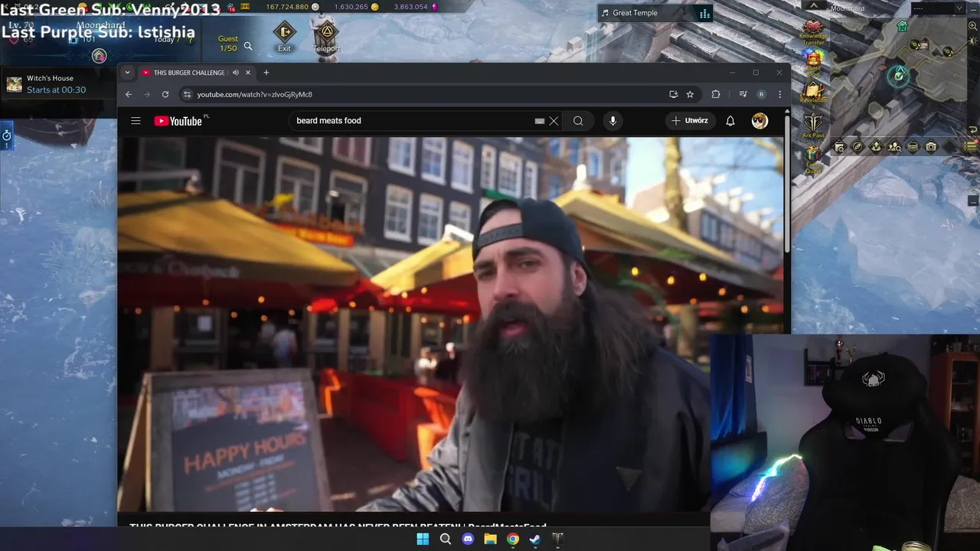Go back in Chrome browser
This screenshot has height=551, width=980.
click(x=129, y=94)
